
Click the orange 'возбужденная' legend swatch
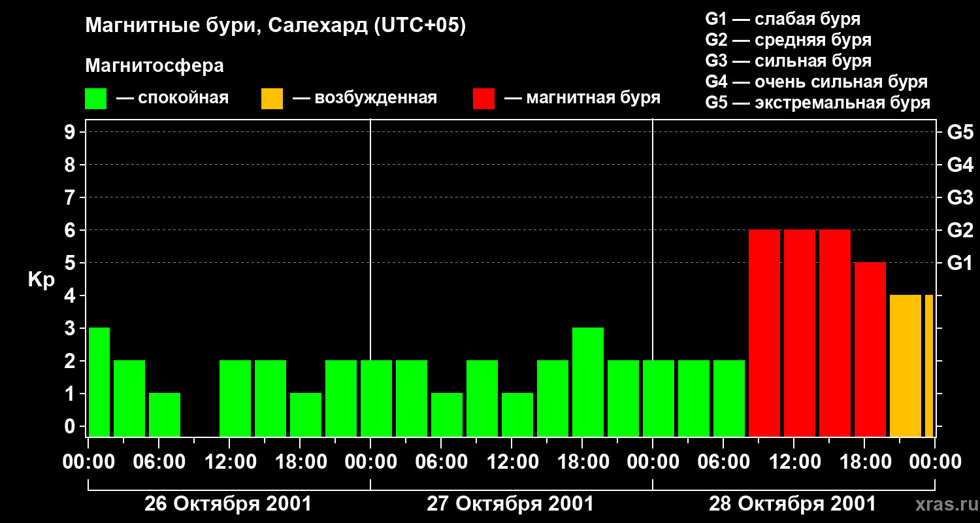(x=272, y=99)
